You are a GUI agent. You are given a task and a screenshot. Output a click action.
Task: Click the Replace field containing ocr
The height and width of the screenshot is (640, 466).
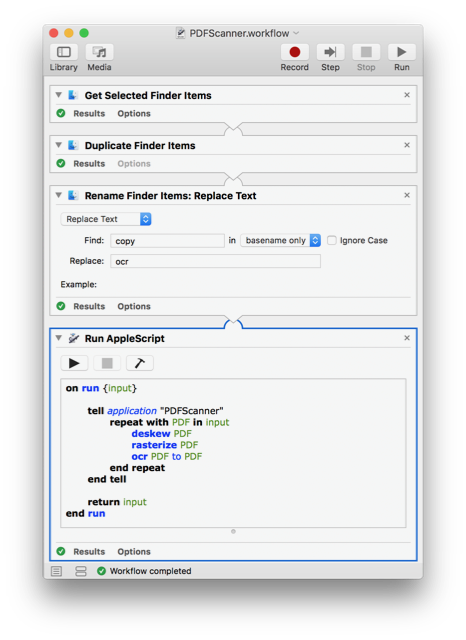(x=215, y=261)
